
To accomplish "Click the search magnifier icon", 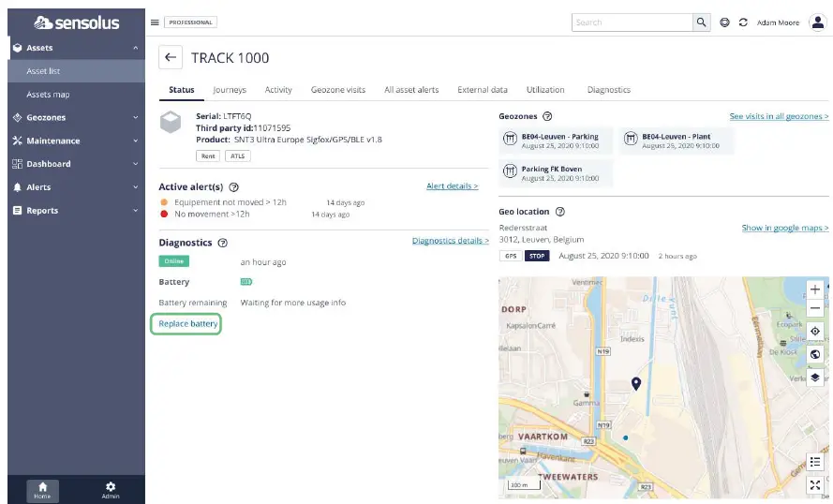I will click(701, 22).
